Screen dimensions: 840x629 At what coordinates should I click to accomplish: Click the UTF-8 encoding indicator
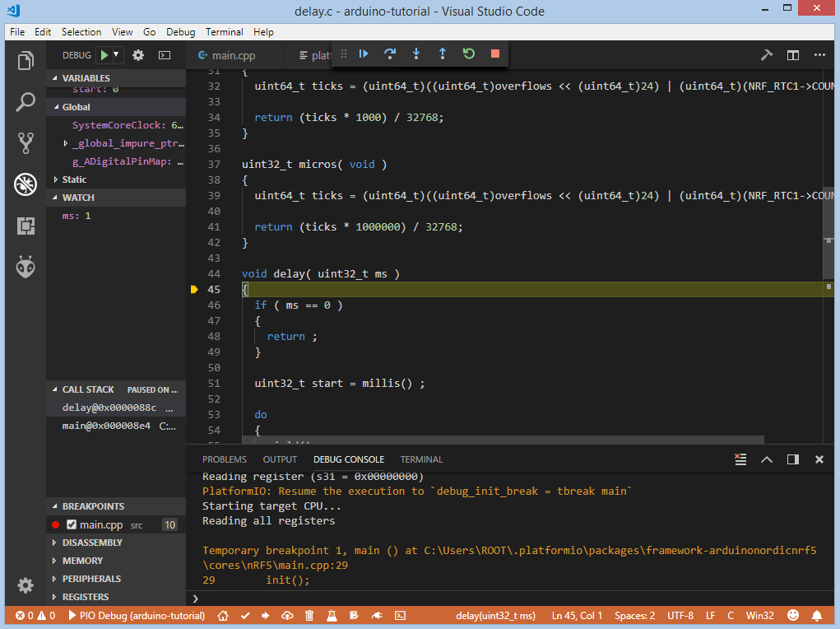point(680,616)
